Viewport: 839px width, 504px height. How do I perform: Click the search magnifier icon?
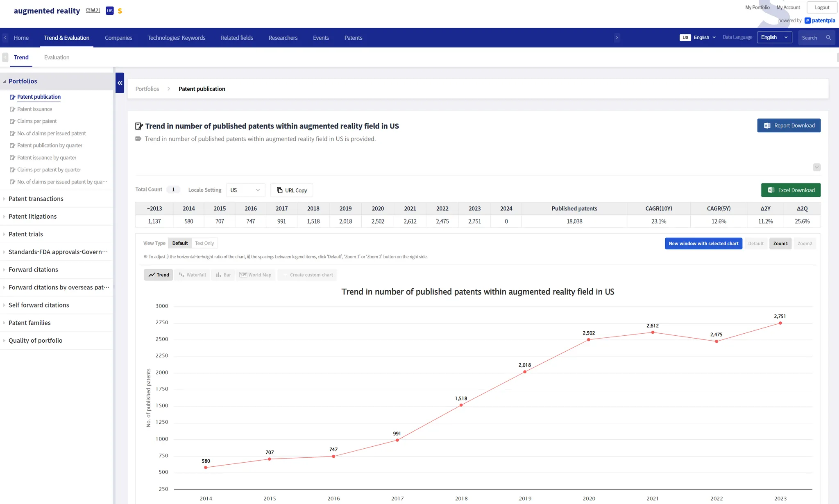coord(828,38)
